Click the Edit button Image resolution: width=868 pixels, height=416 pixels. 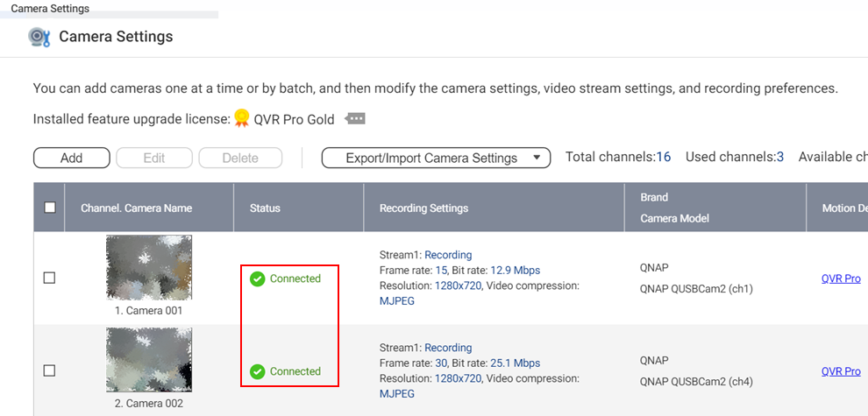pos(154,158)
